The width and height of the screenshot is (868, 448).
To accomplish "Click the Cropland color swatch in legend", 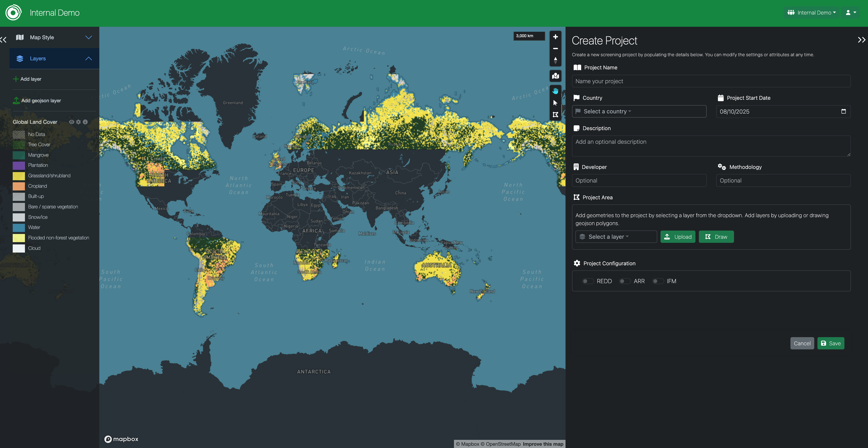I will point(19,186).
